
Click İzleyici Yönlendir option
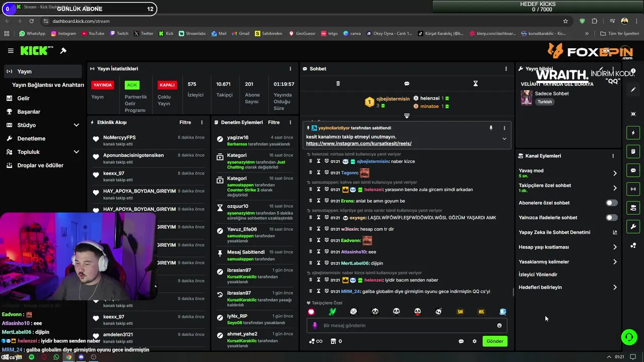(538, 275)
